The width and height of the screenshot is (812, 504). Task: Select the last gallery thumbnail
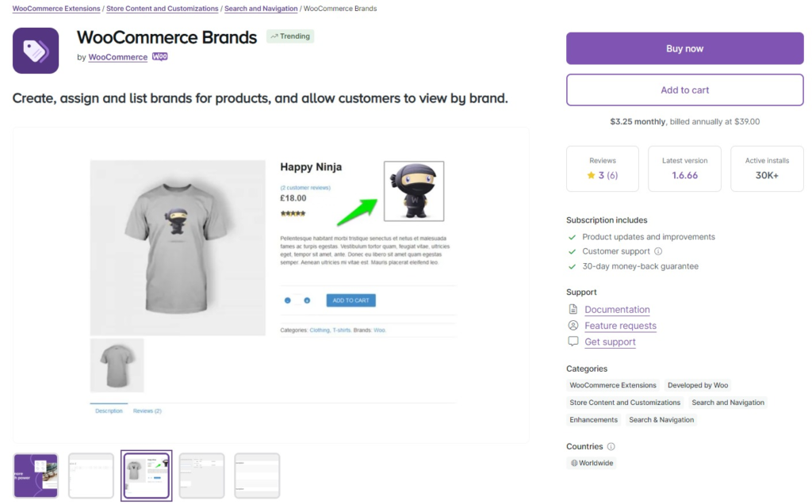256,475
